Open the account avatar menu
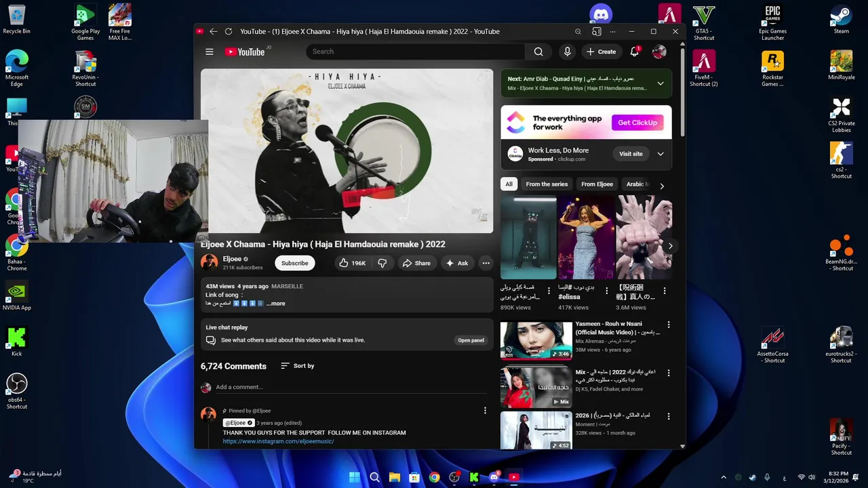 659,52
